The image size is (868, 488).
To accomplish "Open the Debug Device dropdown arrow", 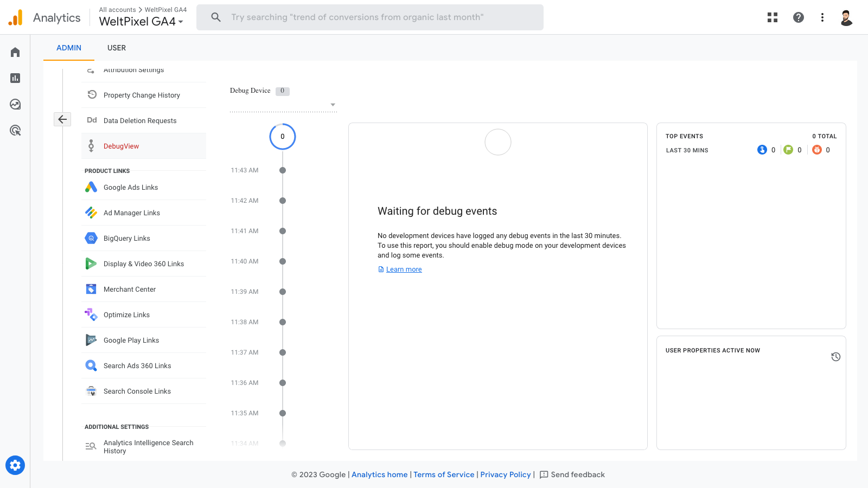I will [x=333, y=105].
